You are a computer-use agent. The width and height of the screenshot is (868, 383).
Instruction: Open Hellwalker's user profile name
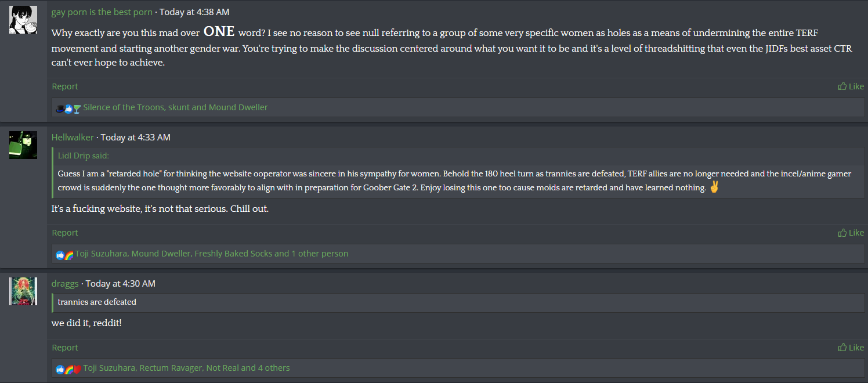[x=73, y=138]
